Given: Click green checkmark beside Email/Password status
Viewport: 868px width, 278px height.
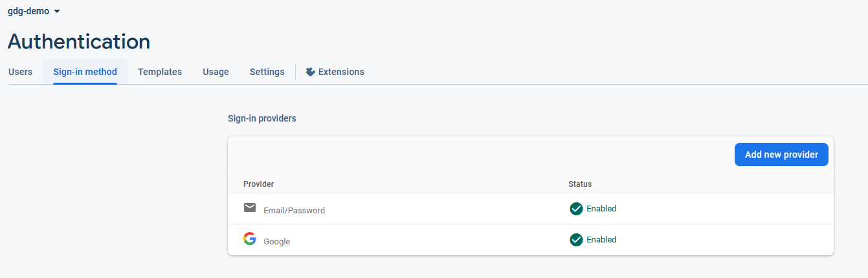Looking at the screenshot, I should (576, 209).
